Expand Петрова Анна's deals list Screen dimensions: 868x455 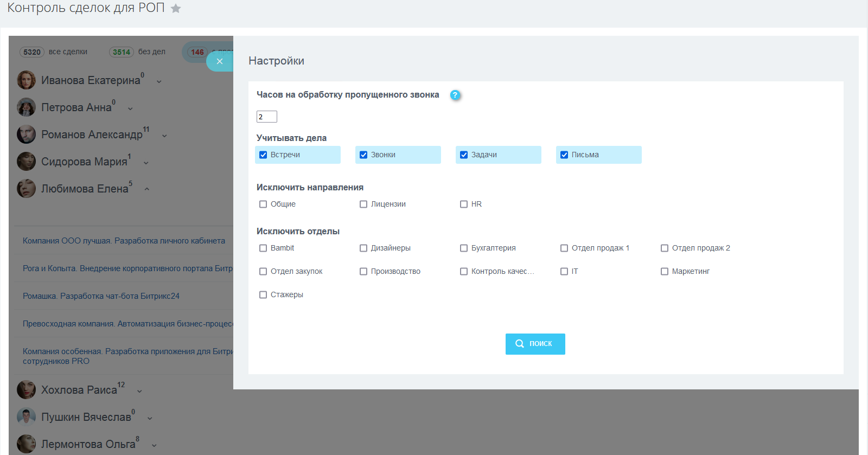tap(130, 108)
